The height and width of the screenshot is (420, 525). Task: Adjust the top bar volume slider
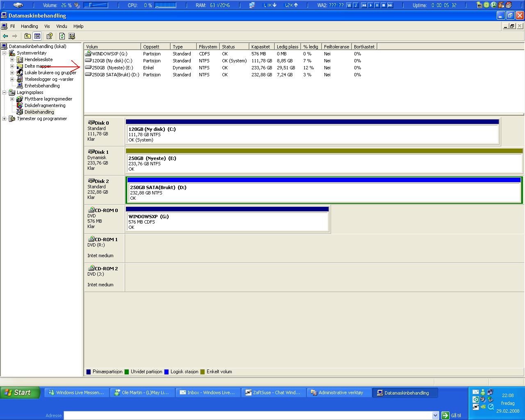pos(96,5)
